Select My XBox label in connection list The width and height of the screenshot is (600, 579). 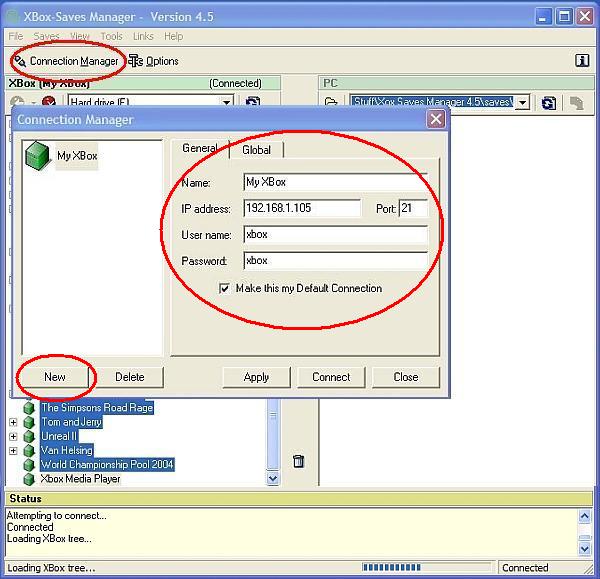77,156
